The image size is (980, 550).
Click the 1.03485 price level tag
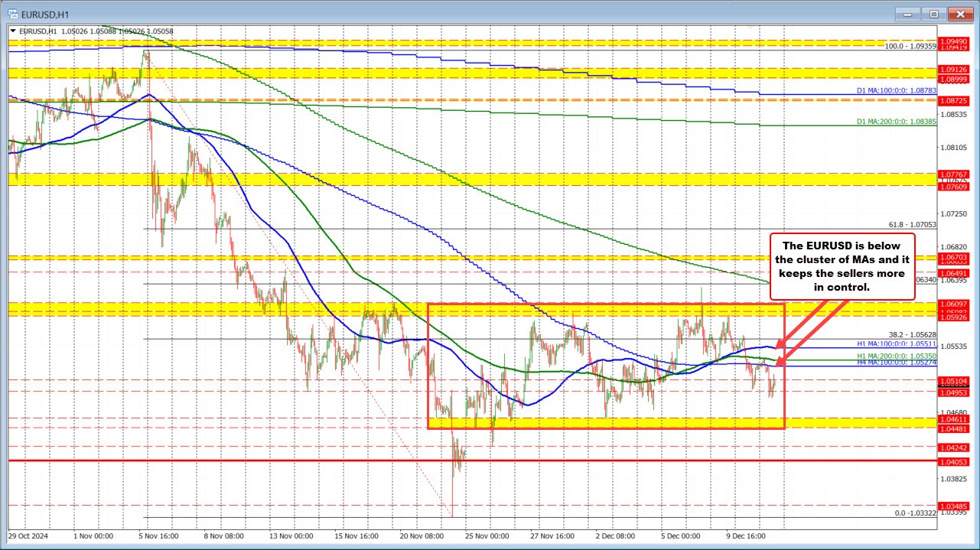955,506
